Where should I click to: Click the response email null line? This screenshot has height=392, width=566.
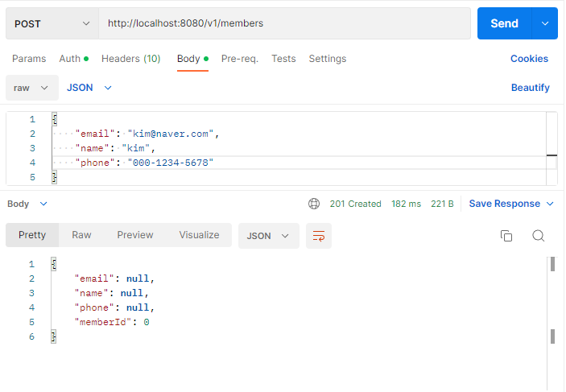[115, 279]
